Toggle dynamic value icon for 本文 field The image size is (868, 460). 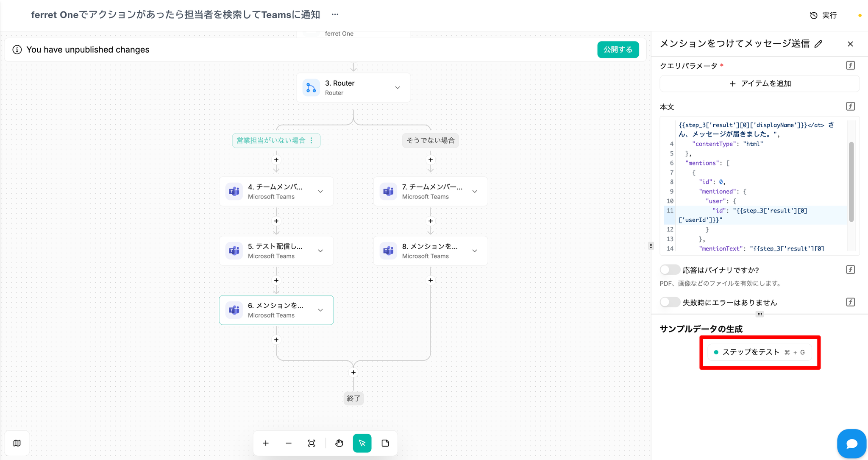(x=850, y=106)
